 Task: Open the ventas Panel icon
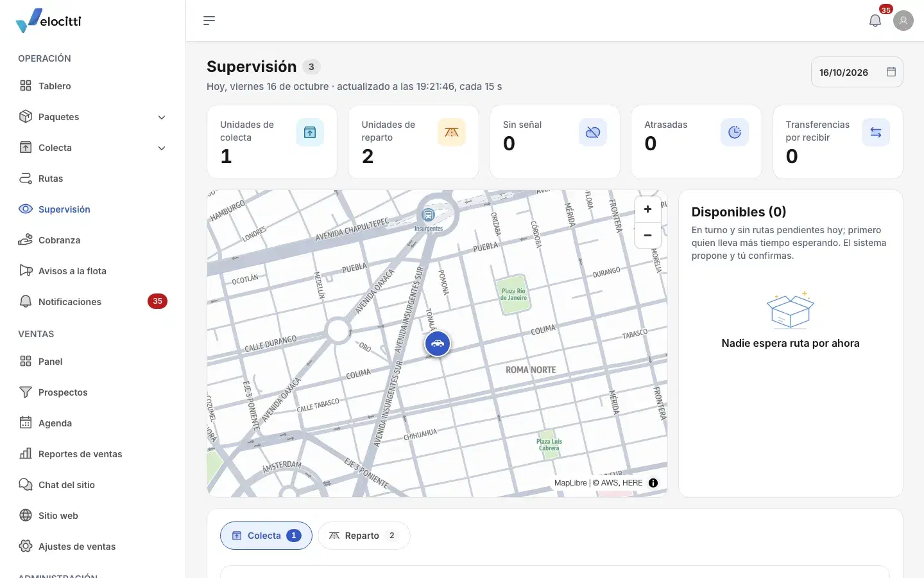point(26,362)
